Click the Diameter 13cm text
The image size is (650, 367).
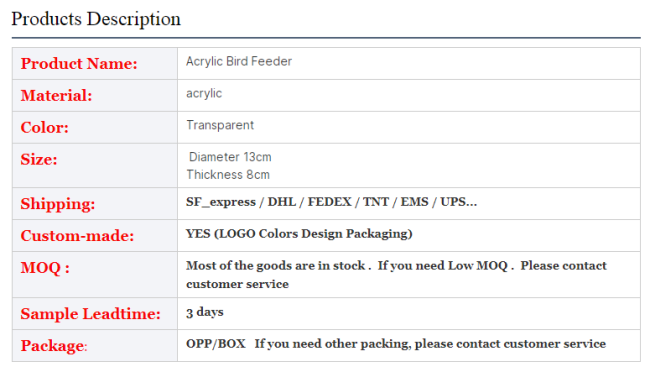pos(230,157)
